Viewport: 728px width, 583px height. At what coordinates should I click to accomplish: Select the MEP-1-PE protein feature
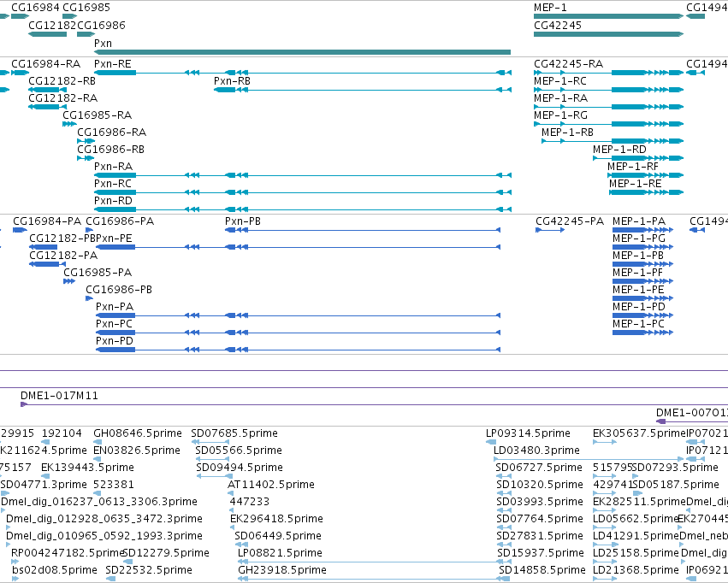[x=643, y=298]
